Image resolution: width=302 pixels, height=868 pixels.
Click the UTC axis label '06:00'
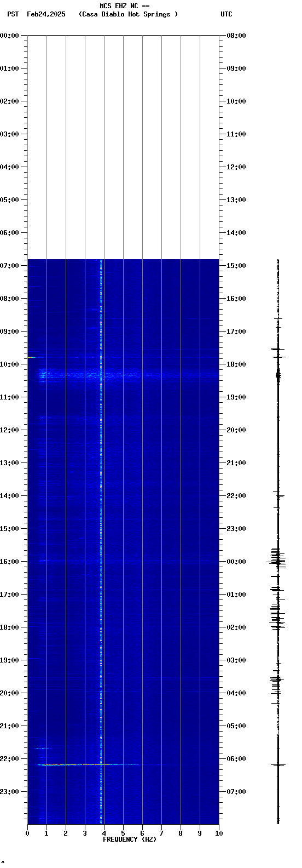pos(236,759)
